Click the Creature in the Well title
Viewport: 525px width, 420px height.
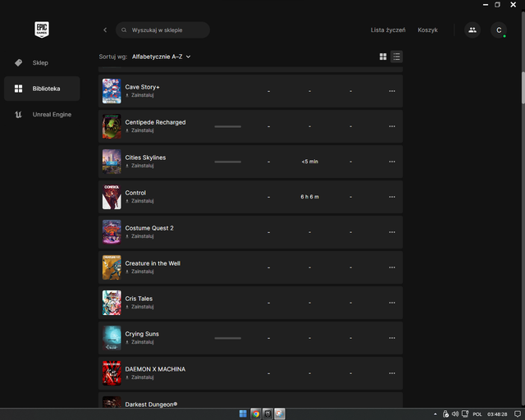[153, 263]
